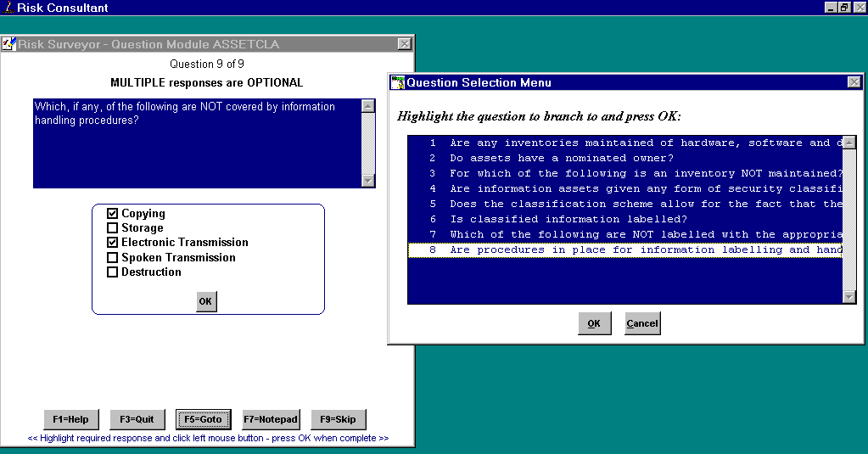
Task: Click scroll down arrow of question list
Action: click(848, 297)
